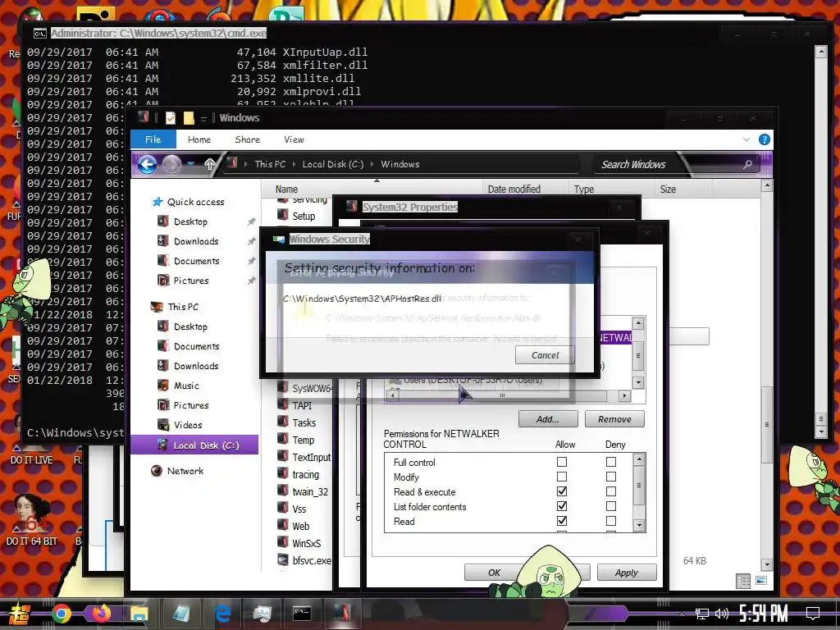Check Allow for Modify permission
This screenshot has width=840, height=630.
[x=561, y=477]
